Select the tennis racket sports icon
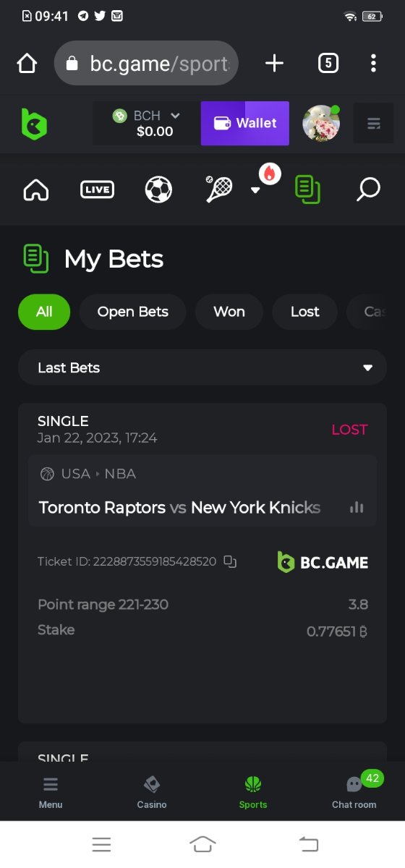 tap(218, 190)
